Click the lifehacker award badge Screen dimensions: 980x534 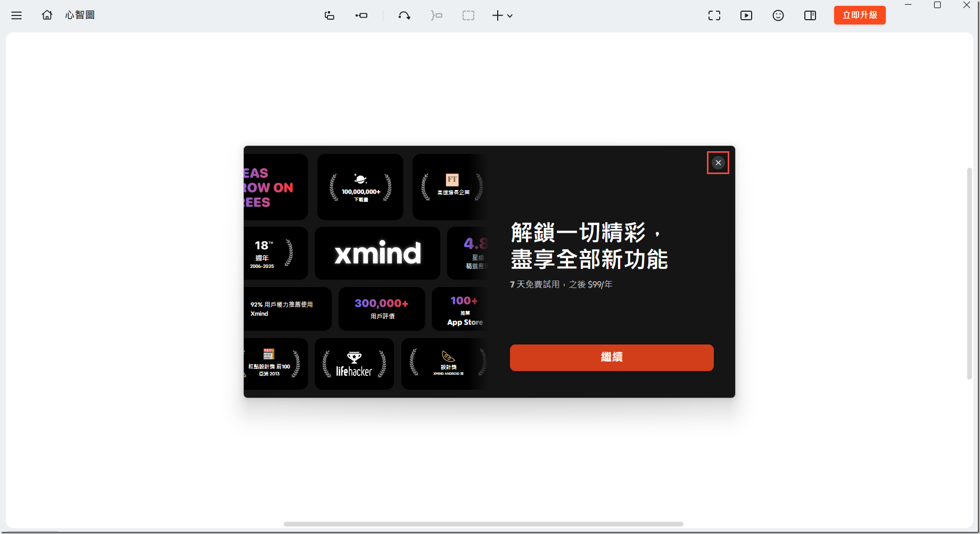pyautogui.click(x=354, y=364)
